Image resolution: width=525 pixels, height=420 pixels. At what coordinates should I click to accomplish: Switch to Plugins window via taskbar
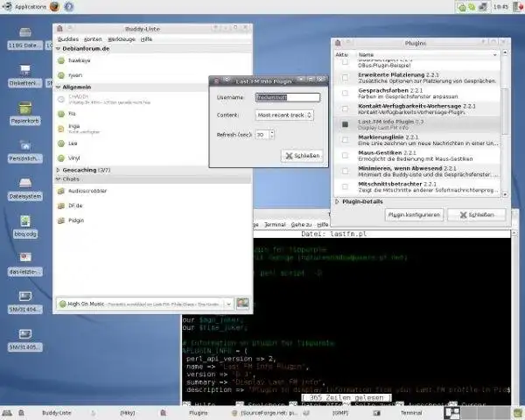tap(198, 413)
